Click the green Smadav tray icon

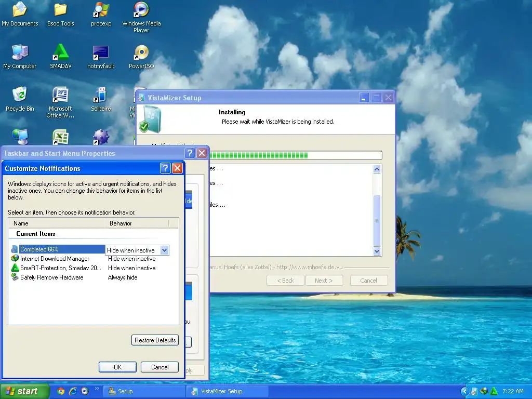coord(494,391)
